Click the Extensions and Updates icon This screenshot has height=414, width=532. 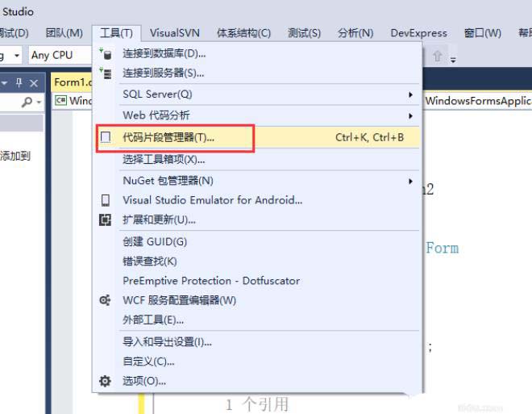pos(105,220)
